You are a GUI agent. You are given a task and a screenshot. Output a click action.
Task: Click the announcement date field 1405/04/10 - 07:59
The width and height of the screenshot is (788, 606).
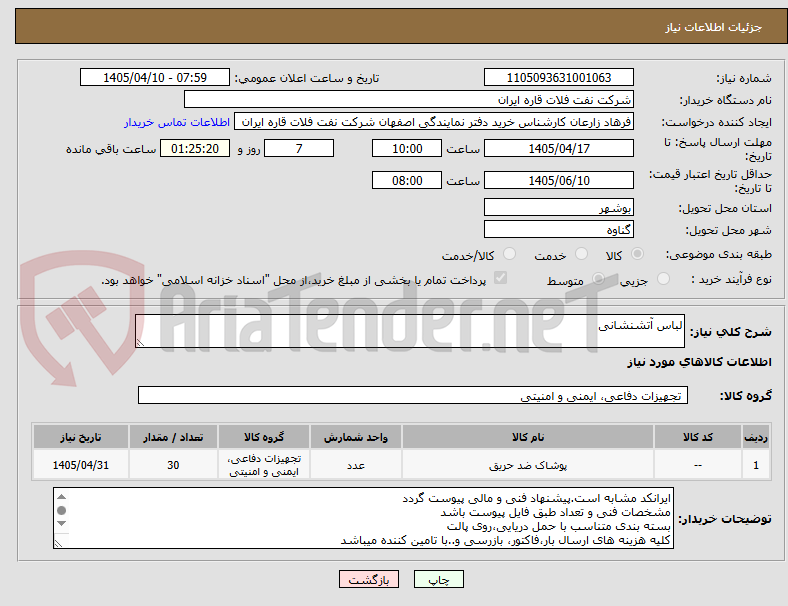(155, 77)
